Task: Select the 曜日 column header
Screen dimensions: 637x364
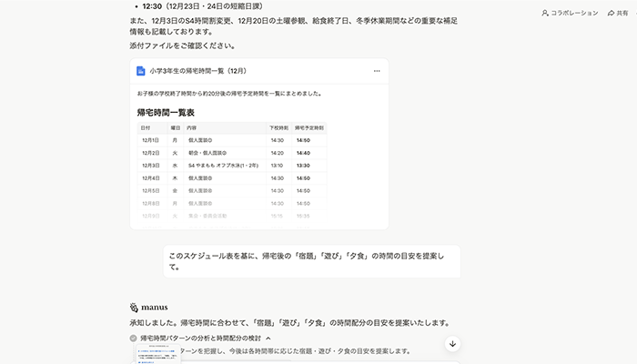Action: click(175, 127)
